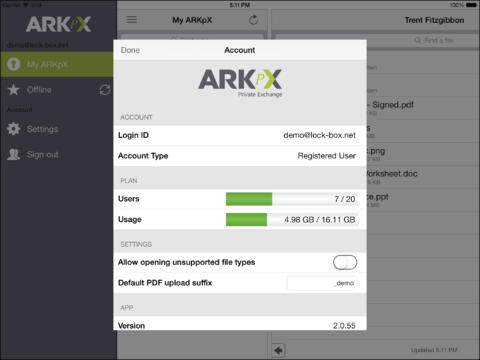480x360 pixels.
Task: Click the Registered User account type
Action: [326, 156]
